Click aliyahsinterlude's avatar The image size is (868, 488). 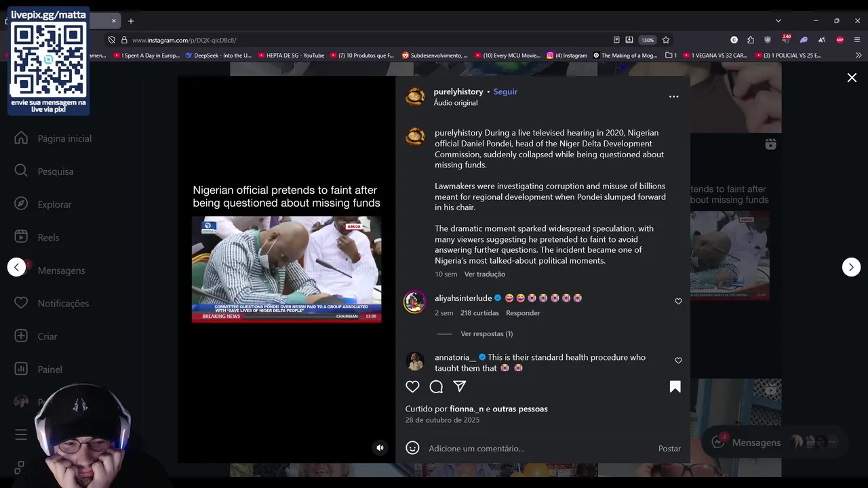[x=415, y=302]
